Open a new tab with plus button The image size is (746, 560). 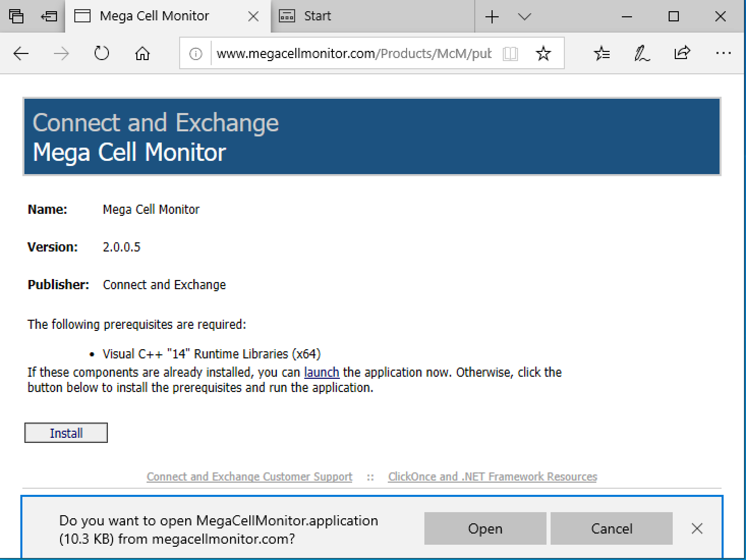coord(492,17)
